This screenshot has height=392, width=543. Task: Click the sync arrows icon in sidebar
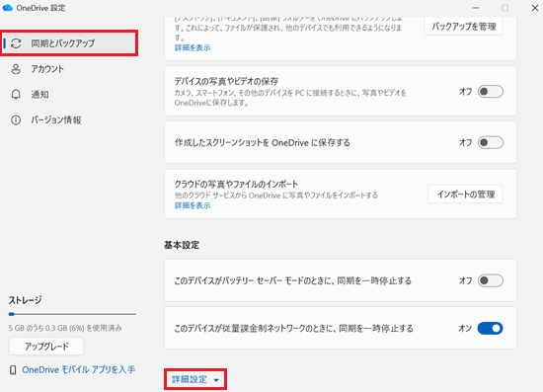tap(16, 43)
